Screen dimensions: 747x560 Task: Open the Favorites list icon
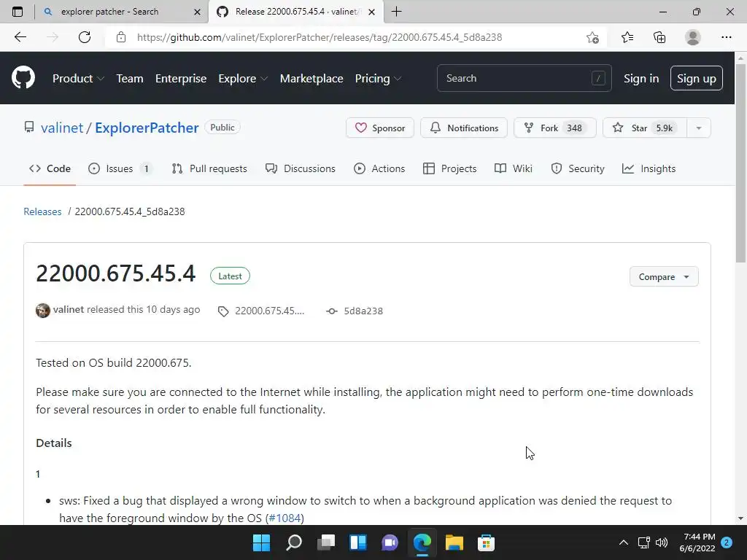coord(627,37)
